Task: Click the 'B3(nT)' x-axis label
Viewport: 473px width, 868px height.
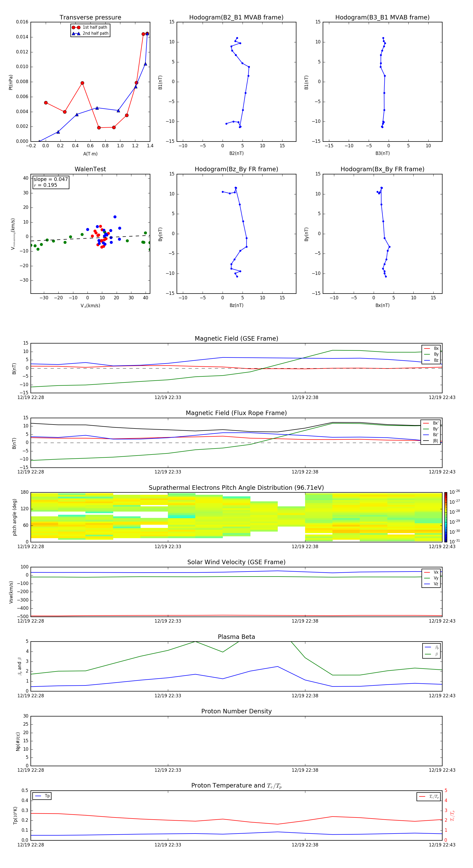Action: 382,153
